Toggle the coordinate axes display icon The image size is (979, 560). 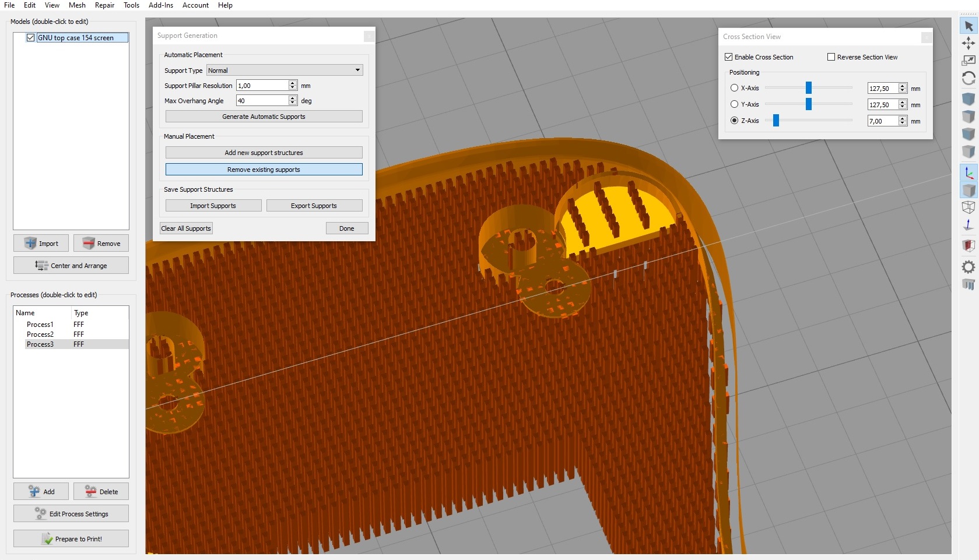[x=969, y=173]
